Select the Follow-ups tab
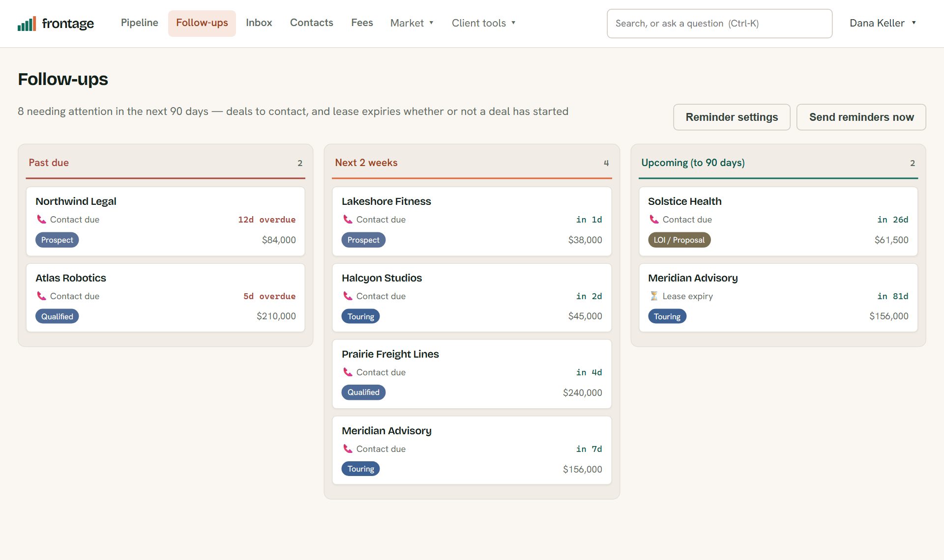Image resolution: width=944 pixels, height=560 pixels. point(202,23)
